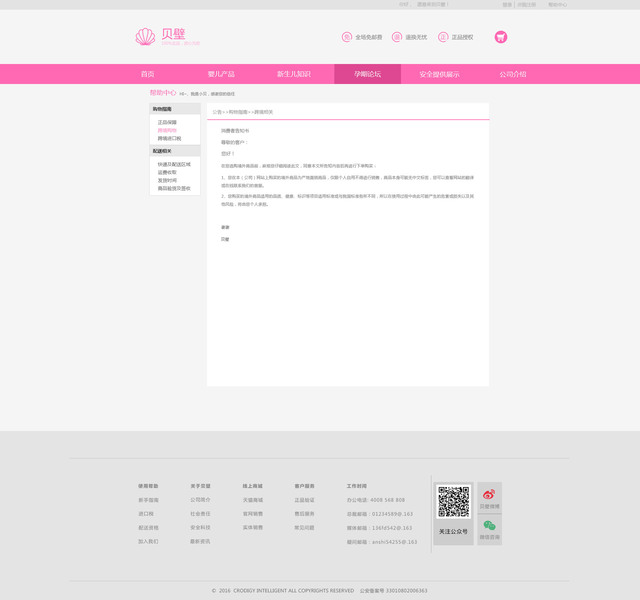Click 运费收取 in the sidebar
Screen dimensions: 640x600
click(x=167, y=172)
